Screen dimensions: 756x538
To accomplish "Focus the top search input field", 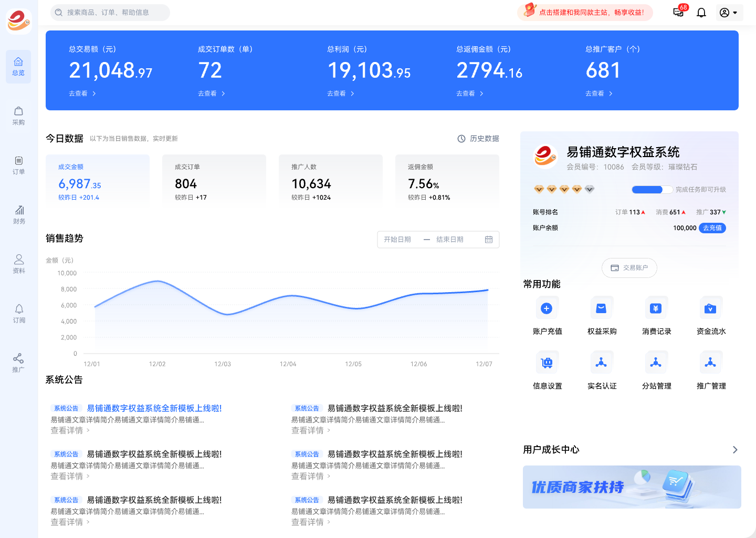I will (x=113, y=13).
